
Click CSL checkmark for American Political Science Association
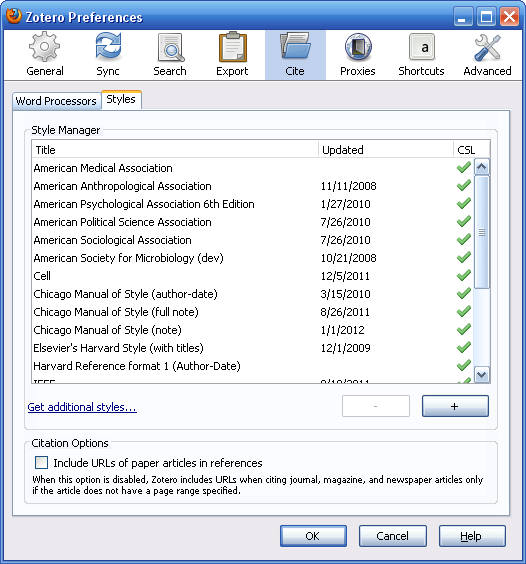point(463,221)
